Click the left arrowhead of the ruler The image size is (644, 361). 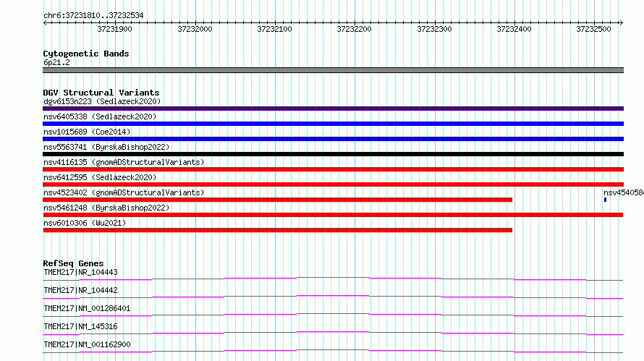[x=45, y=23]
